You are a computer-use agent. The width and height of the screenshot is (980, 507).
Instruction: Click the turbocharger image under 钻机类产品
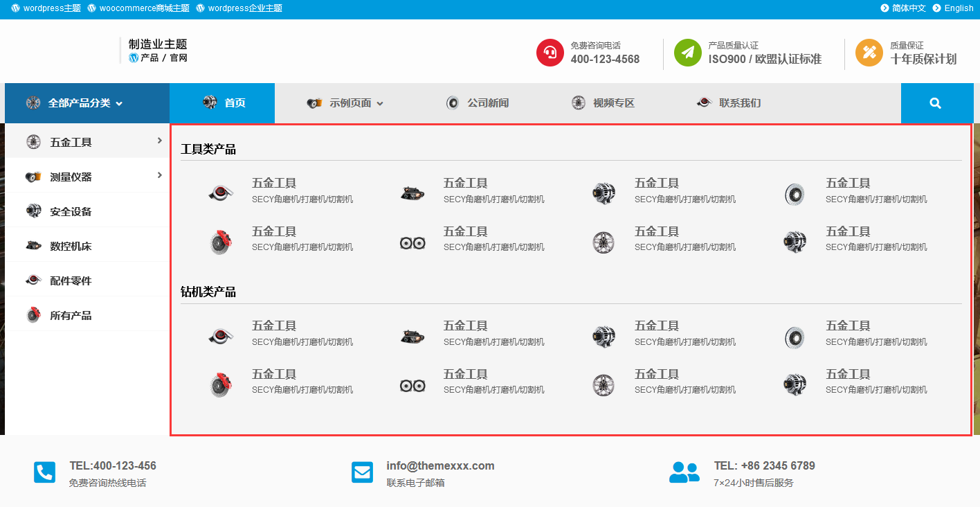(221, 336)
